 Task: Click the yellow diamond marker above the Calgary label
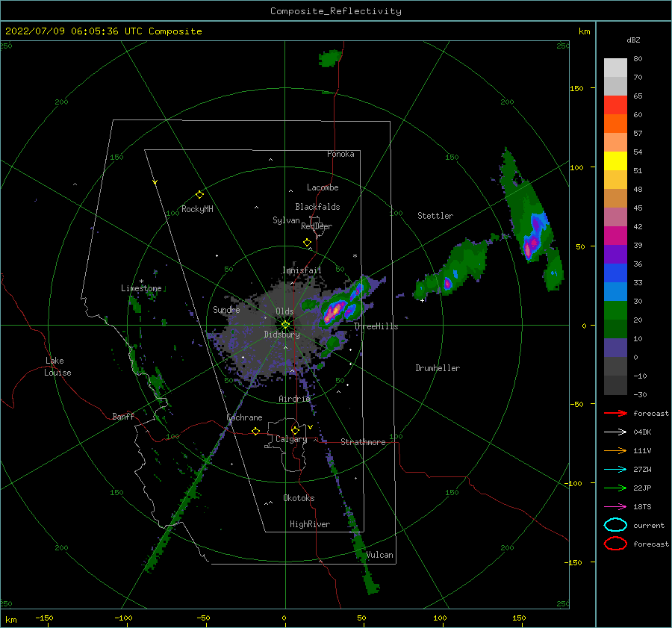click(x=295, y=430)
